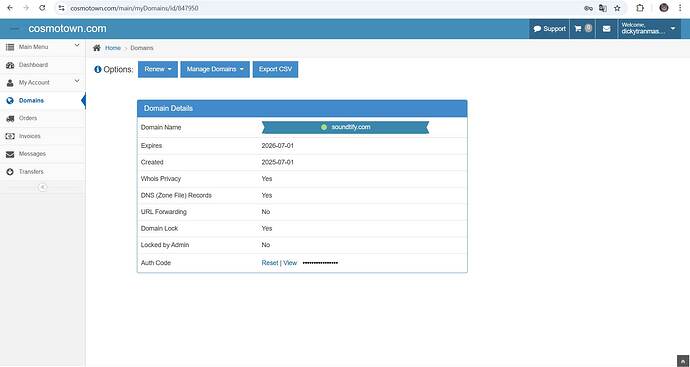Open site information icon in address bar

62,8
